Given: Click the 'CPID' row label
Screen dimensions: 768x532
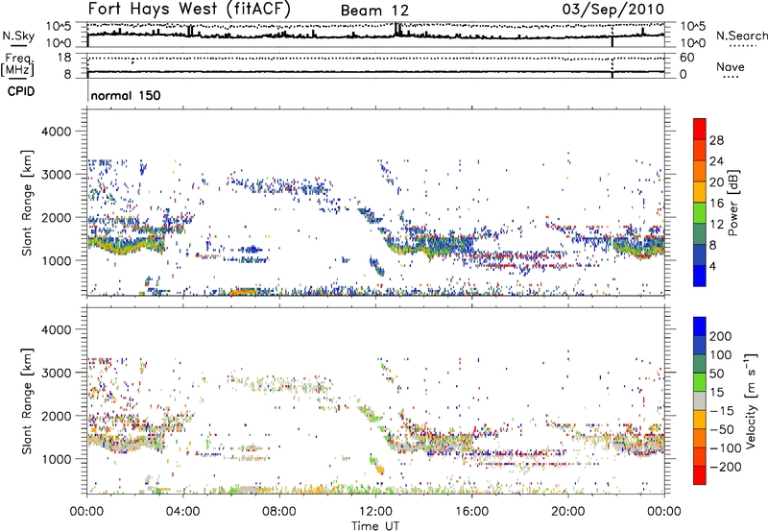Looking at the screenshot, I should 21,91.
